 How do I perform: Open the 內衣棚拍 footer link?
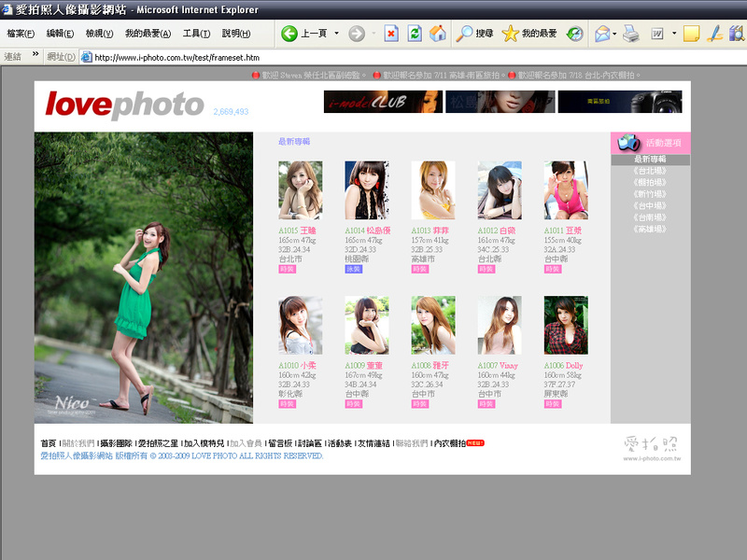tap(450, 443)
